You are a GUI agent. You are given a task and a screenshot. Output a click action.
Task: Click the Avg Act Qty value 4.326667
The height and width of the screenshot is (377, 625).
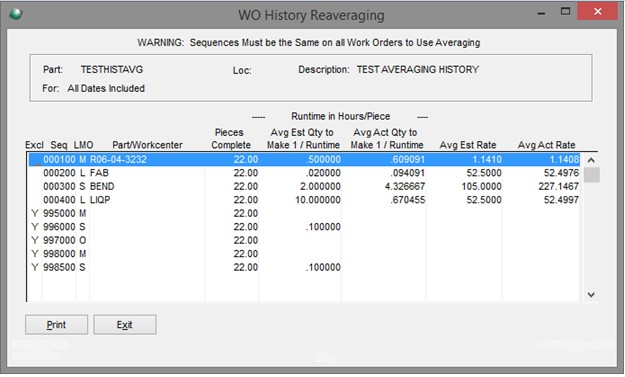click(405, 187)
